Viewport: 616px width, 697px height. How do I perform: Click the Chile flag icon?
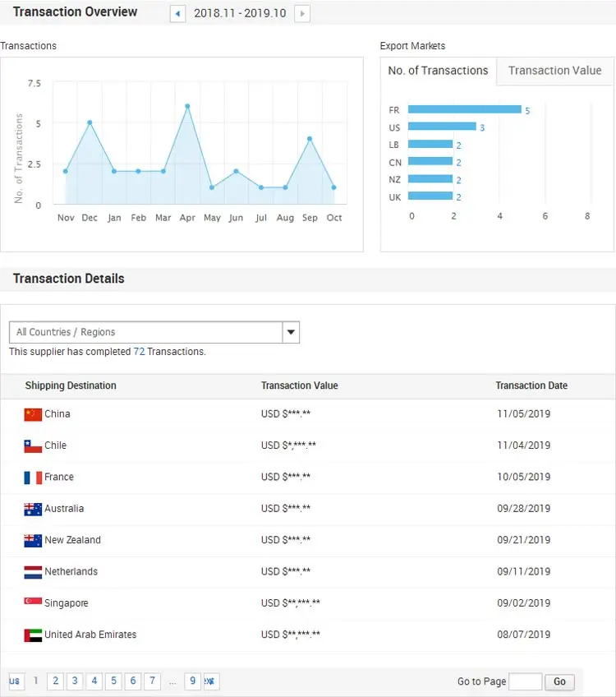(x=33, y=446)
